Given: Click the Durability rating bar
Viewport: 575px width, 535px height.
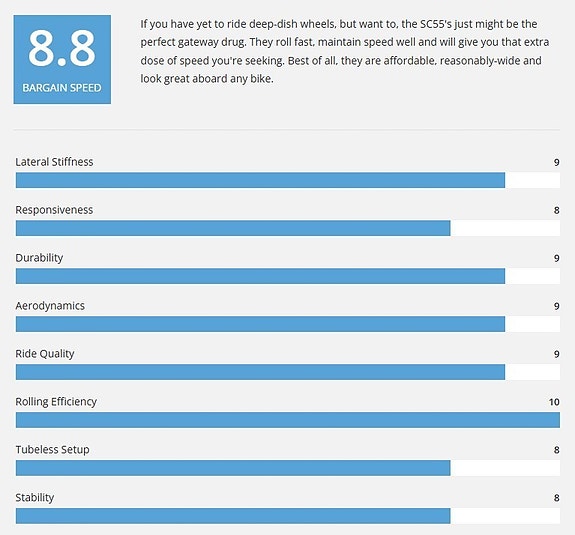Looking at the screenshot, I should [x=288, y=276].
